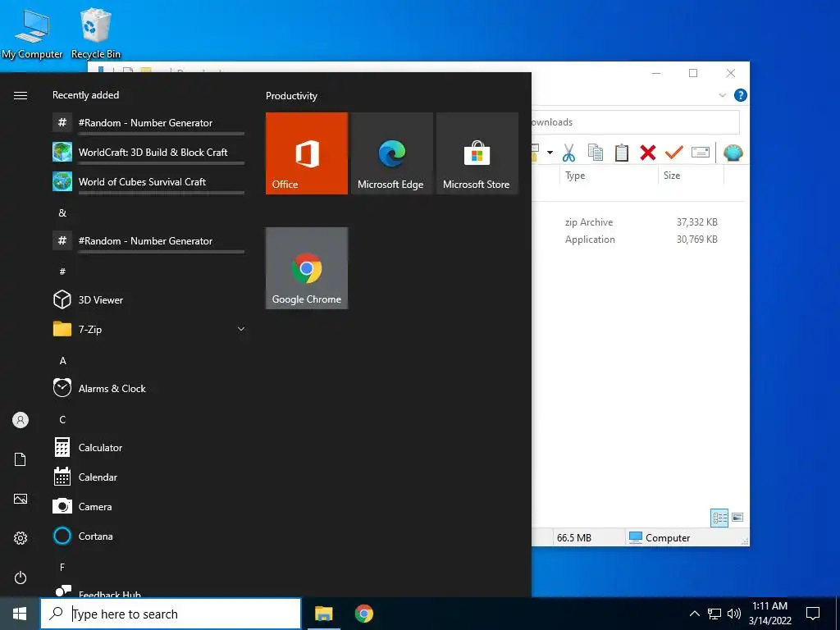Open Alarms & Clock app

[x=148, y=388]
